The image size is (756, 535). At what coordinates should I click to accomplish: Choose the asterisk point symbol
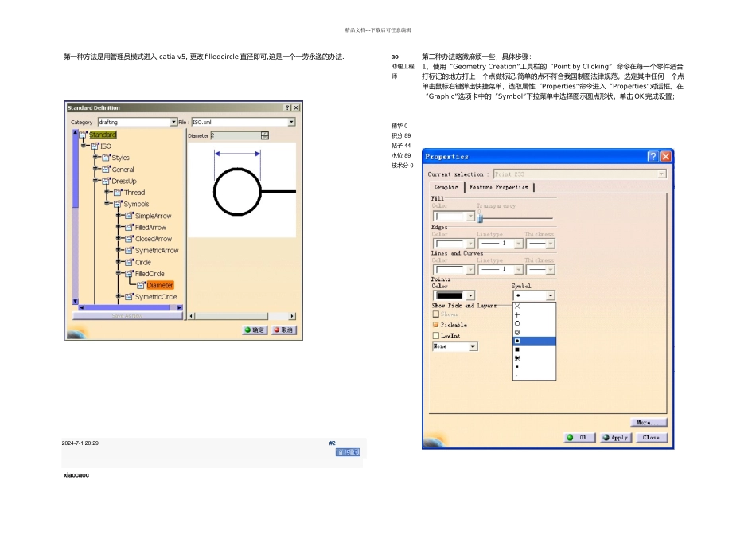517,358
